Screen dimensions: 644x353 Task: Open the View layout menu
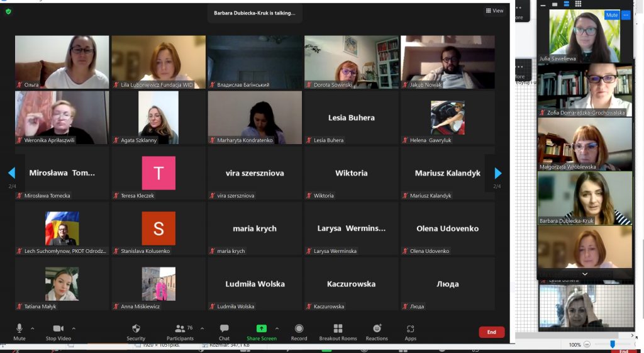pyautogui.click(x=494, y=11)
